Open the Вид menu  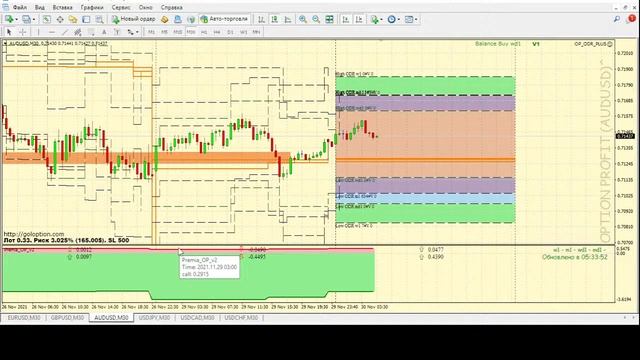coord(40,7)
